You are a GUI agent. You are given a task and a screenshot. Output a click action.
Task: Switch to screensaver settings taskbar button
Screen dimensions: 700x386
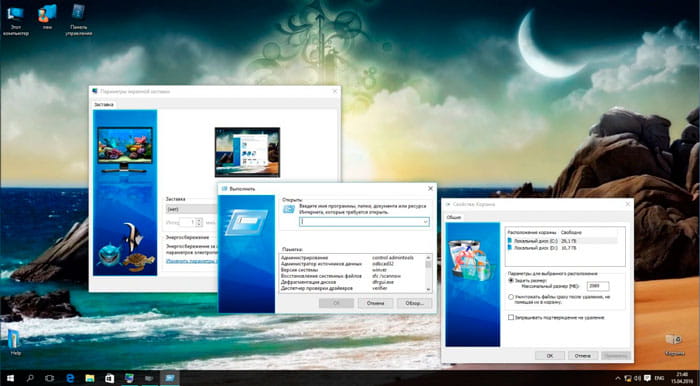coord(129,378)
